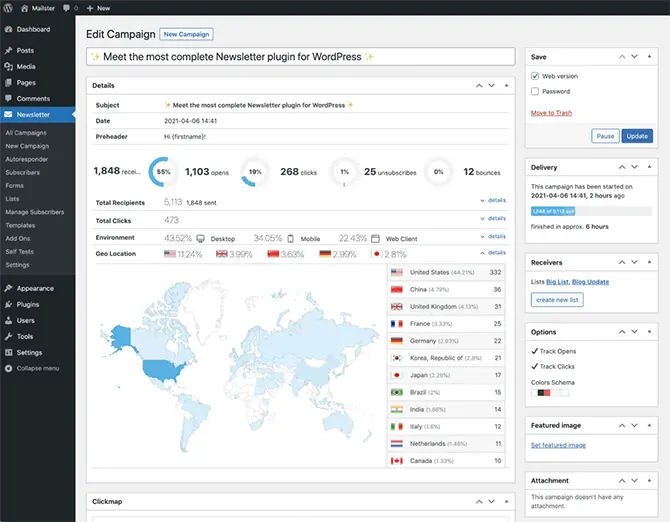Click the Tools wrench icon
The image size is (670, 522).
pyautogui.click(x=8, y=337)
